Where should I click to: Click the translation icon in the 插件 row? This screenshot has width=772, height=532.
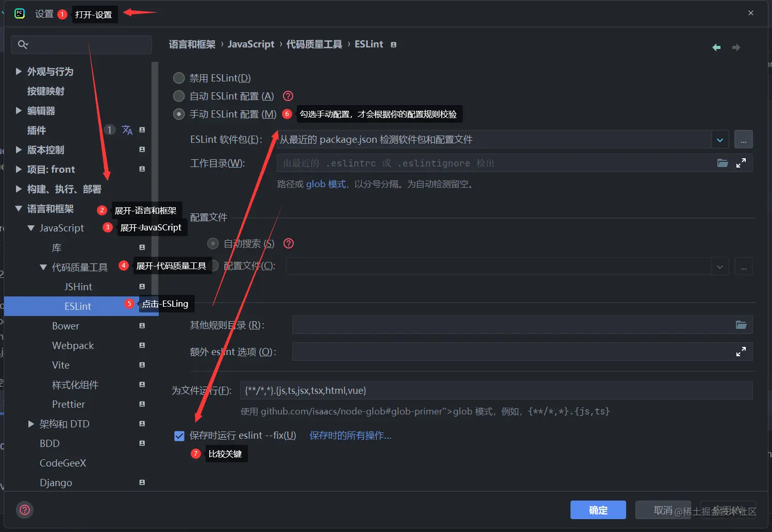pos(127,130)
